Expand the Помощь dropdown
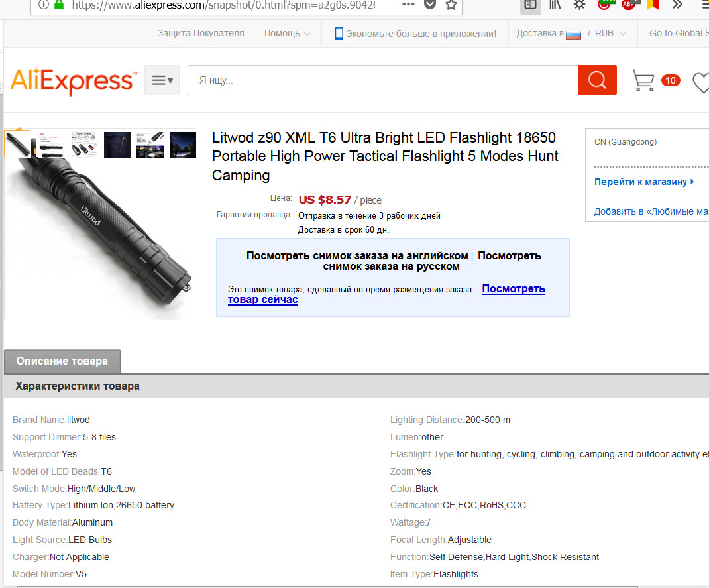709x588 pixels. 287,33
